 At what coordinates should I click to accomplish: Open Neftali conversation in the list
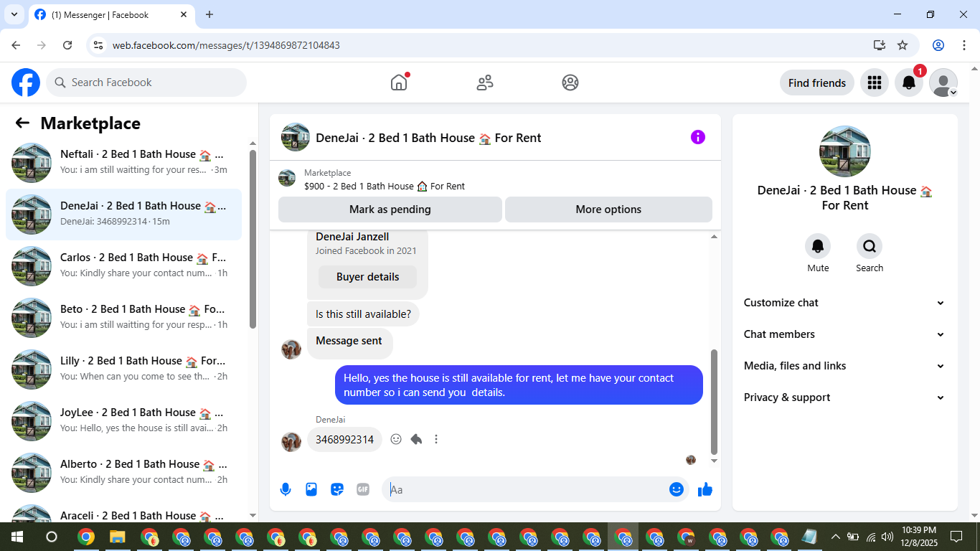tap(123, 163)
